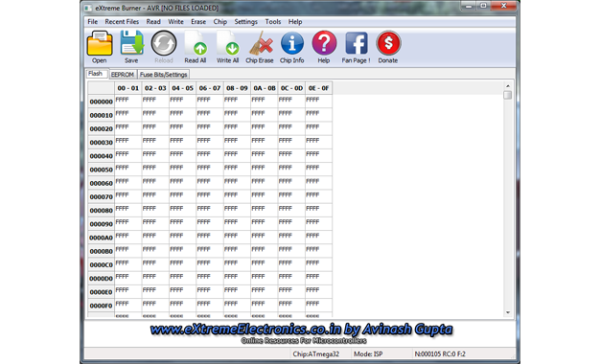Select row header 000080

(101, 211)
